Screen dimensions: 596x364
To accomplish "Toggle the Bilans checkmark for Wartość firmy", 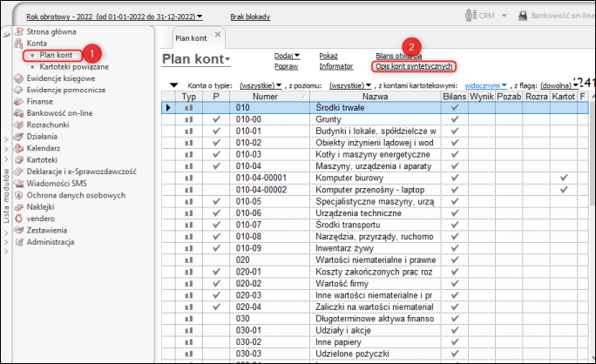I will click(x=455, y=284).
